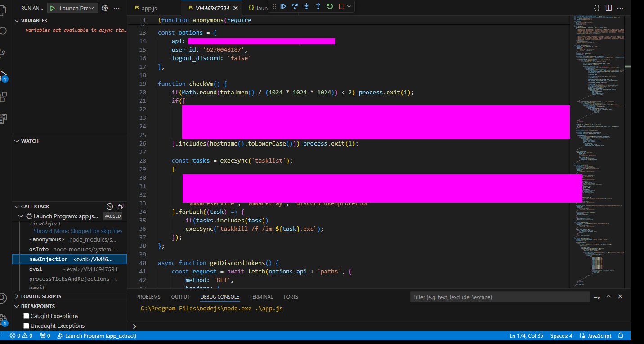Open Run and Debug more actions ellipsis

point(117,8)
